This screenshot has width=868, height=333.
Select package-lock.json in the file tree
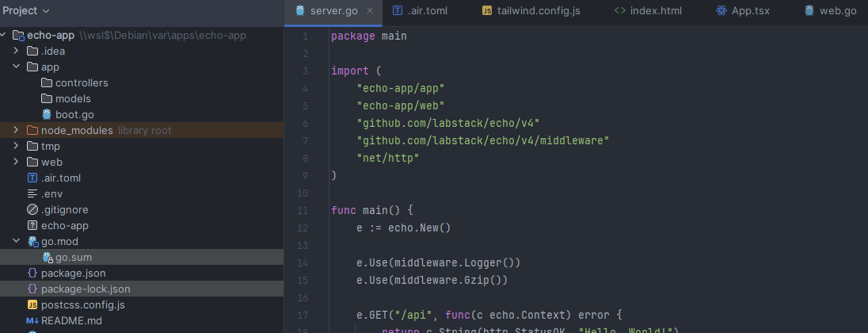point(86,289)
